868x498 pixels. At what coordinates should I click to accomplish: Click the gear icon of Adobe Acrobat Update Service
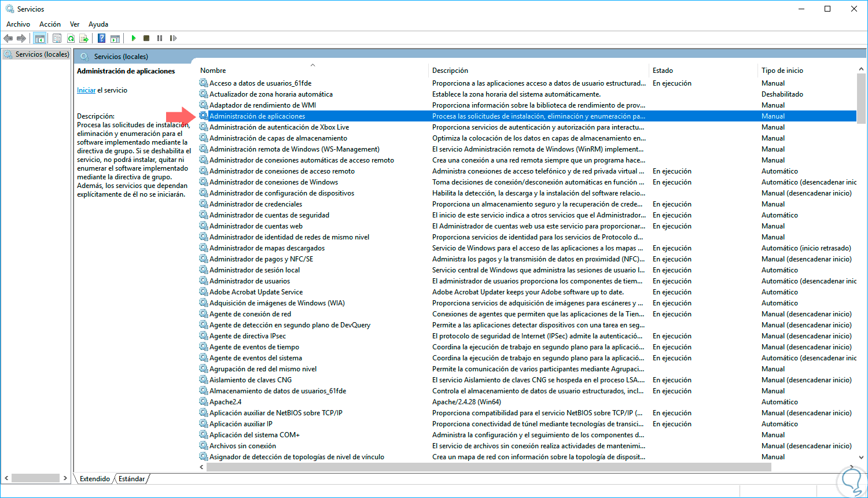point(204,292)
